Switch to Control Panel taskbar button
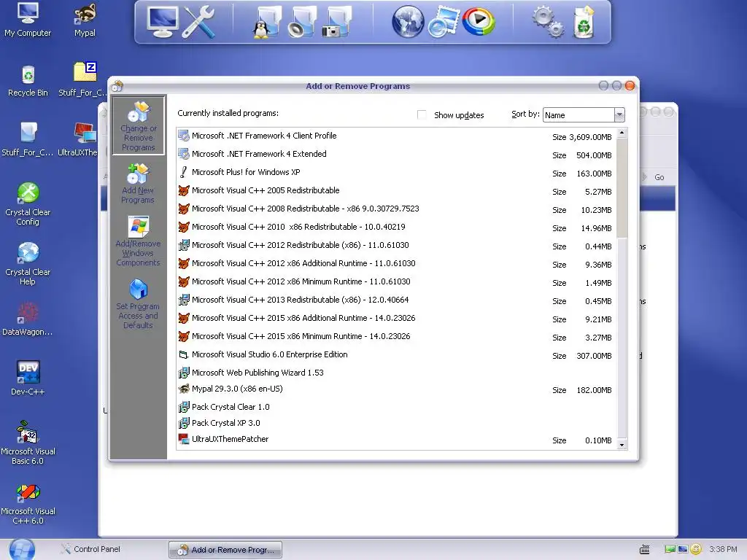This screenshot has height=560, width=747. point(90,549)
